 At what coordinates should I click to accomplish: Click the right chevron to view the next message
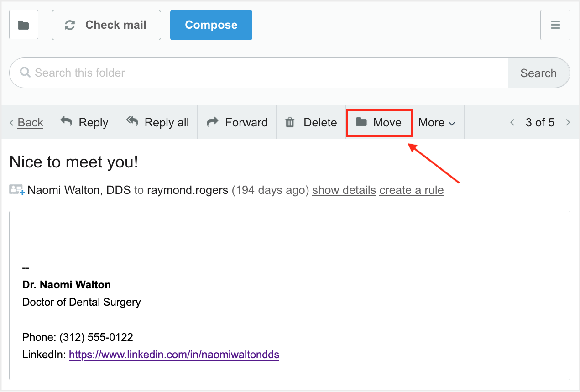568,122
